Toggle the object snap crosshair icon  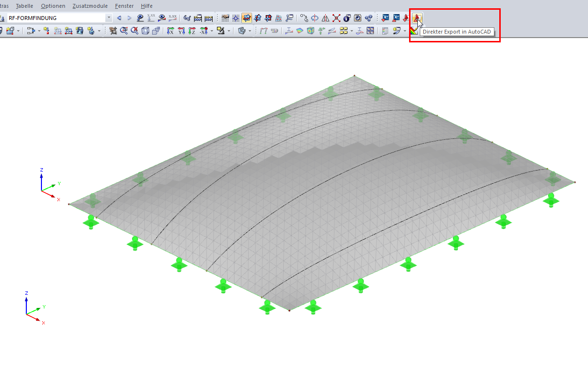point(236,18)
